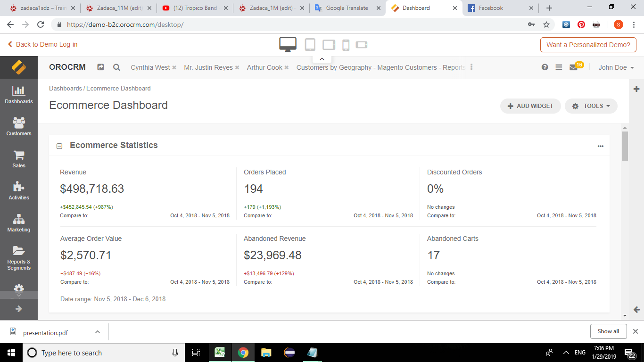Click the search magnifier icon

point(116,67)
